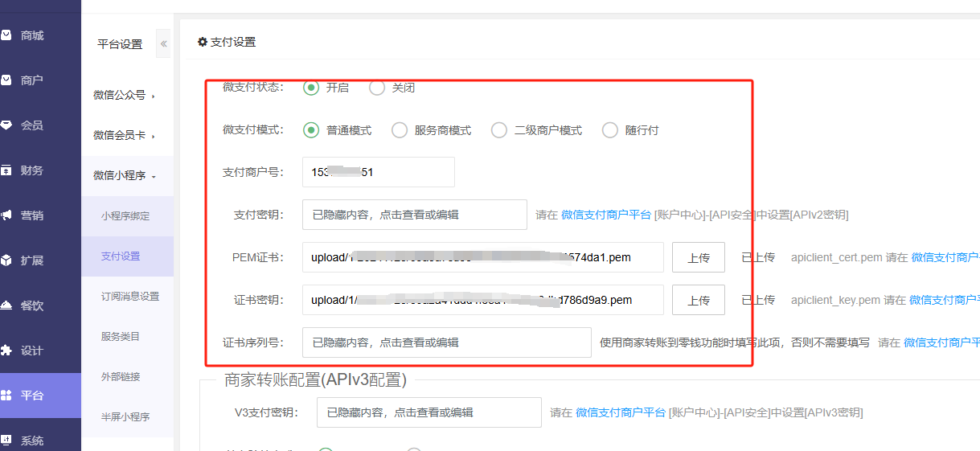
Task: Expand the 微信公众号 submenu
Action: 125,95
